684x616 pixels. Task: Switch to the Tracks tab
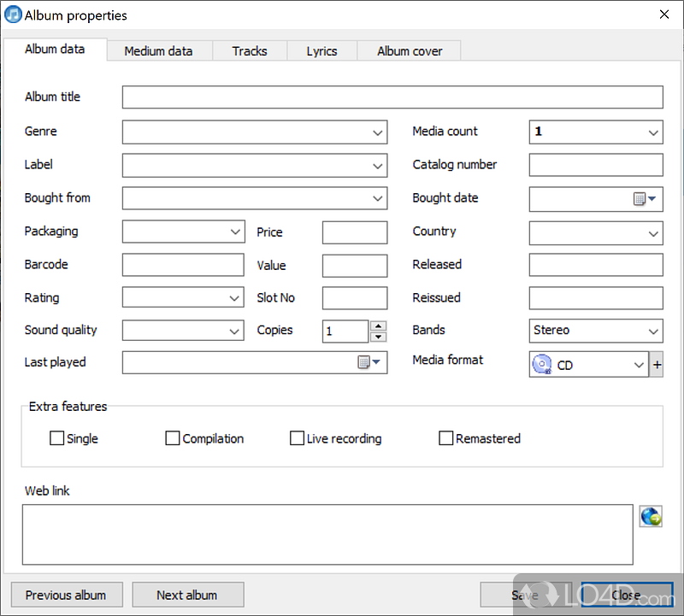click(x=249, y=51)
